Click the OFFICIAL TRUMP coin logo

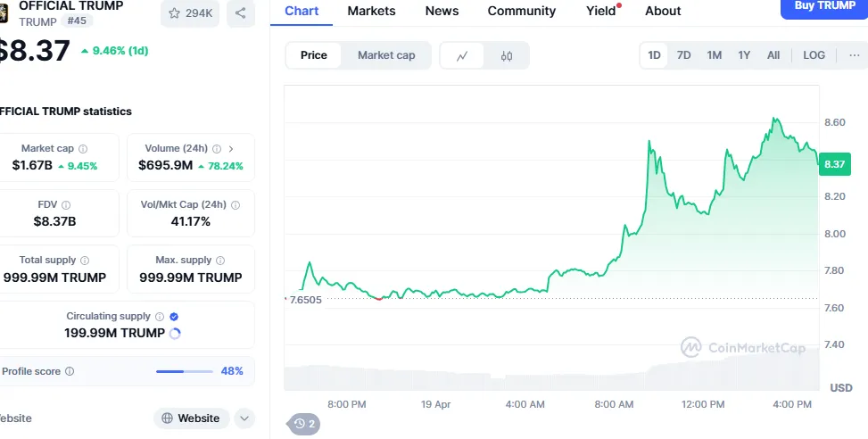point(4,12)
